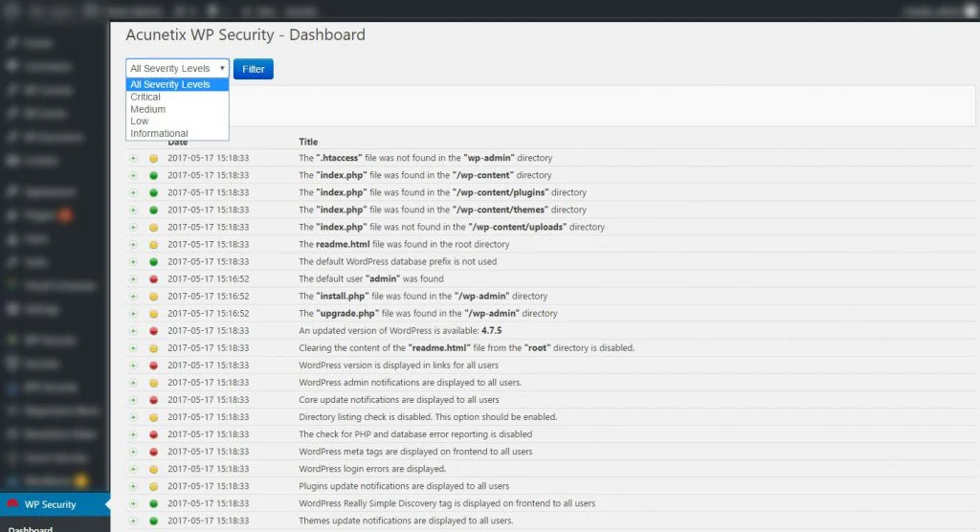
Task: Click yellow dot for Directory listing check
Action: pos(153,417)
